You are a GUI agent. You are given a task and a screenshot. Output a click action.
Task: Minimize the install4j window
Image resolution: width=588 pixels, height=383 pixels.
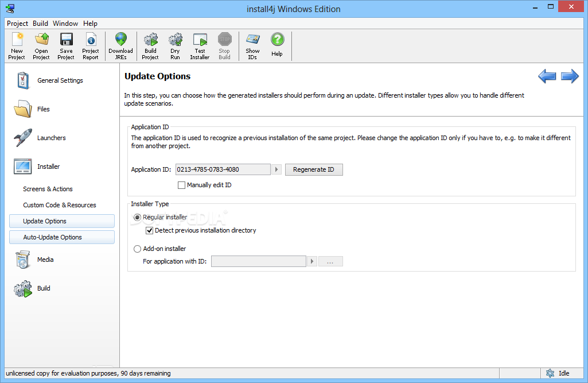tap(535, 7)
